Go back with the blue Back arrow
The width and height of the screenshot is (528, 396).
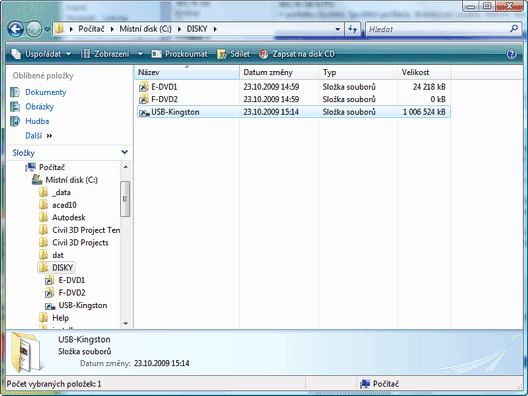coord(15,29)
